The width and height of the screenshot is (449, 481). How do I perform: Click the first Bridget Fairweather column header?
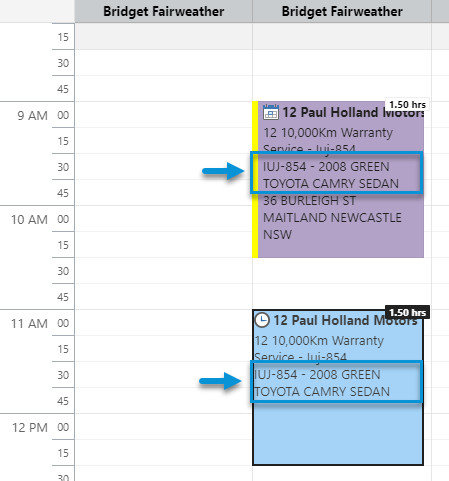point(164,11)
